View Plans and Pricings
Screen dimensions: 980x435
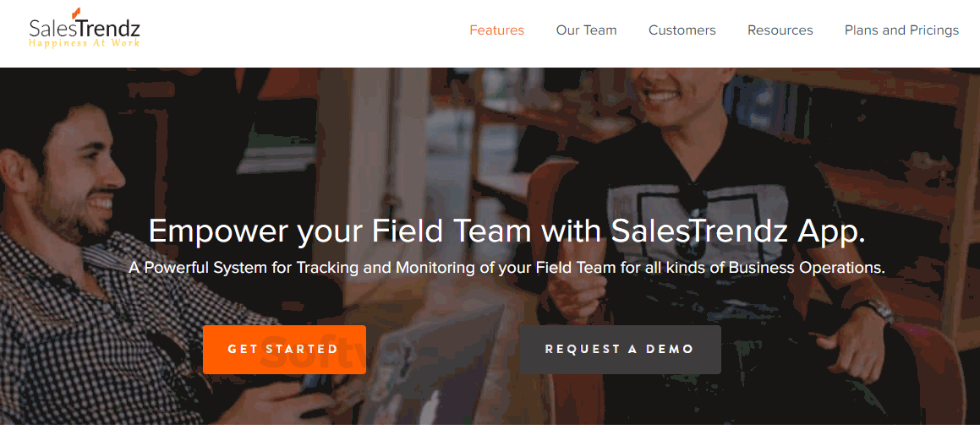tap(901, 30)
